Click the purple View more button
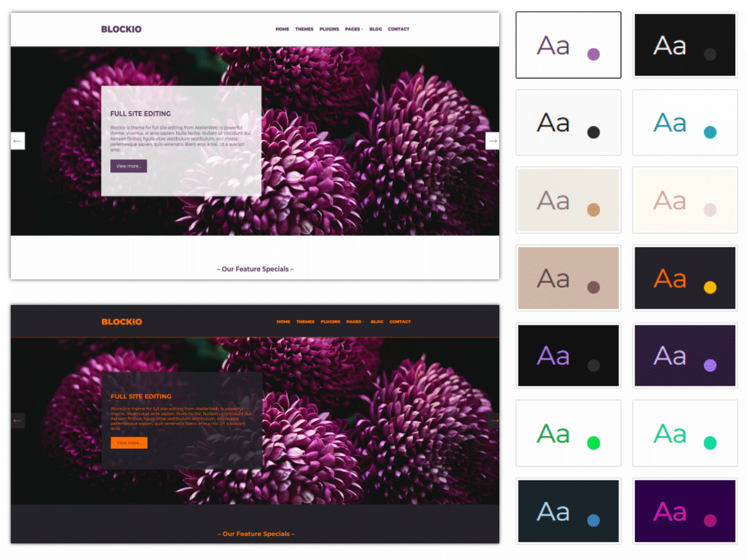The image size is (747, 560). tap(128, 166)
